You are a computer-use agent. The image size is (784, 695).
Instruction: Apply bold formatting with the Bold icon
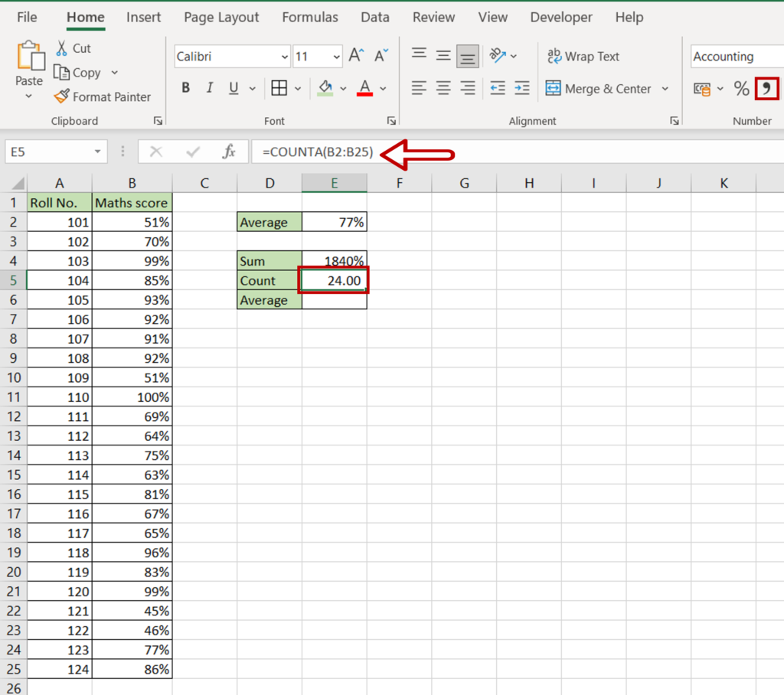[x=185, y=88]
